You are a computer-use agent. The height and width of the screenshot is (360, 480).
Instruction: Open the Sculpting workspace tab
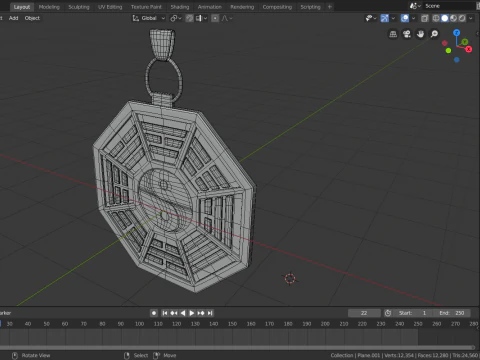click(79, 7)
